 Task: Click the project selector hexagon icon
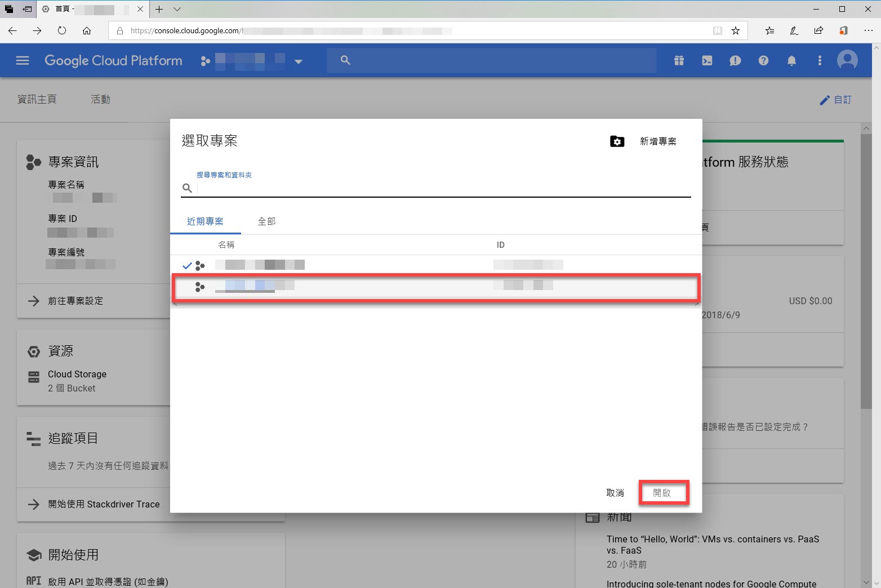[x=206, y=61]
